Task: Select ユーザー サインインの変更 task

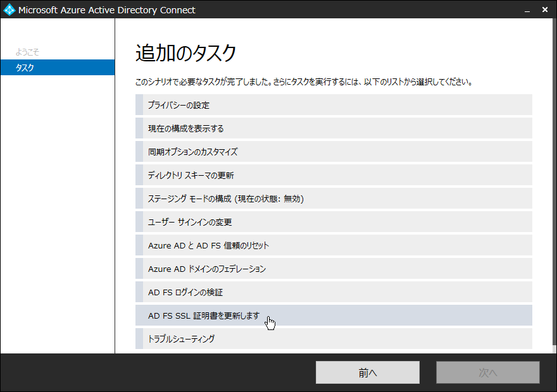Action: point(334,222)
